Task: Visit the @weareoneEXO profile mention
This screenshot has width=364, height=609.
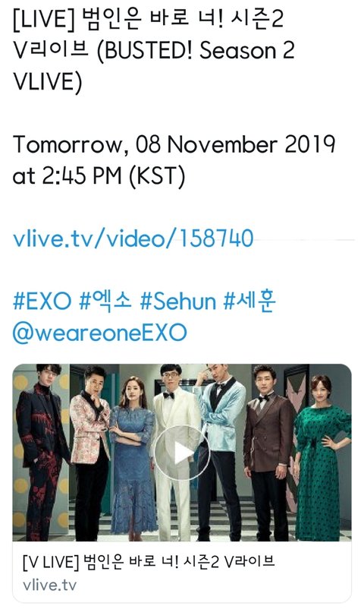Action: (x=100, y=333)
